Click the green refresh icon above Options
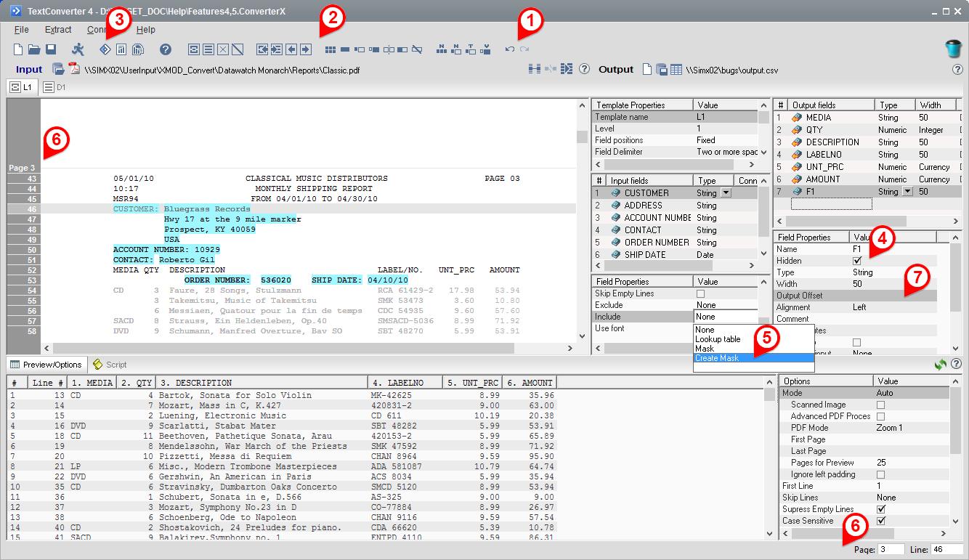Screen dimensions: 969x560 click(941, 364)
